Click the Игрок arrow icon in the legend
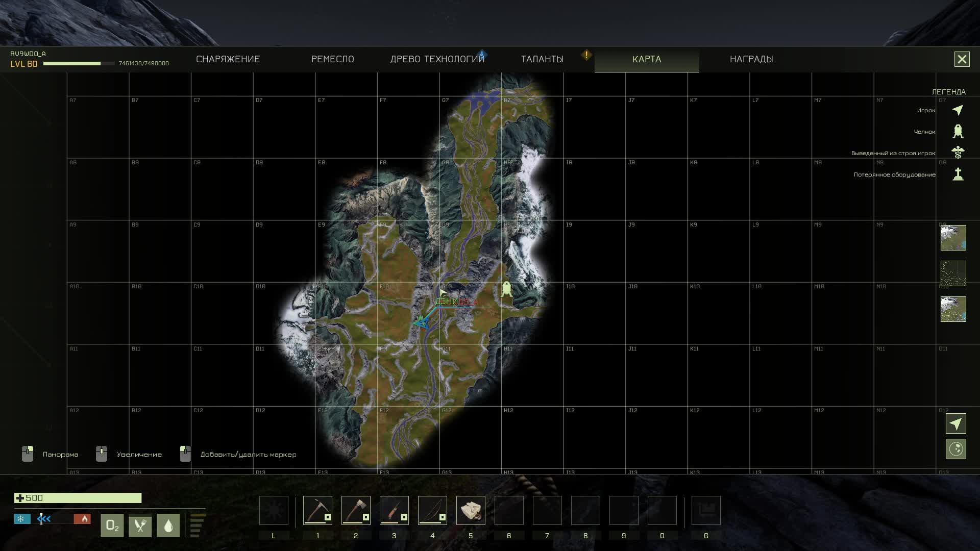 point(958,110)
